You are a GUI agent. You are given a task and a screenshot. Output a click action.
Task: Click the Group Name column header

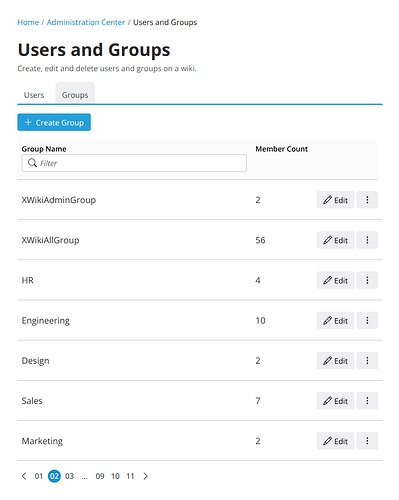pyautogui.click(x=44, y=149)
